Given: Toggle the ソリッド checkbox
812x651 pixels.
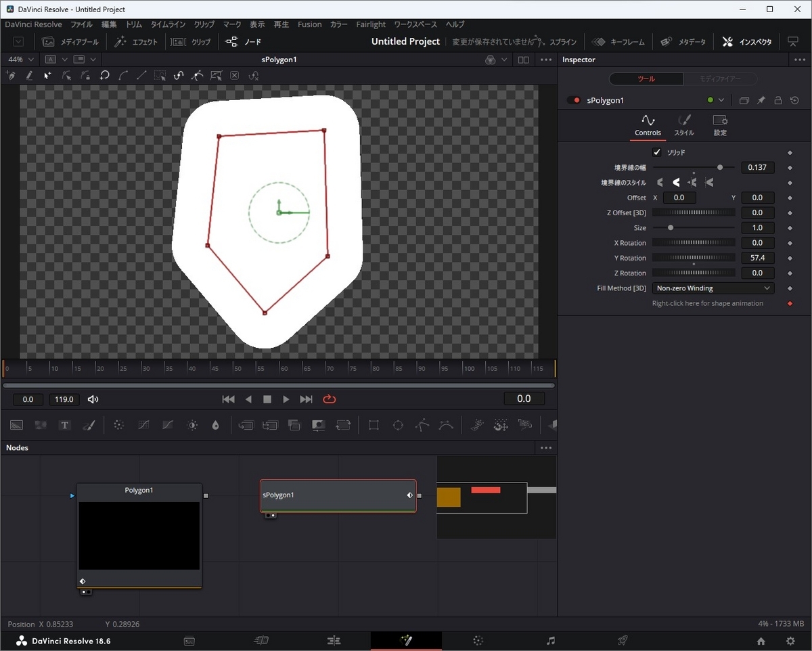Looking at the screenshot, I should pos(656,152).
